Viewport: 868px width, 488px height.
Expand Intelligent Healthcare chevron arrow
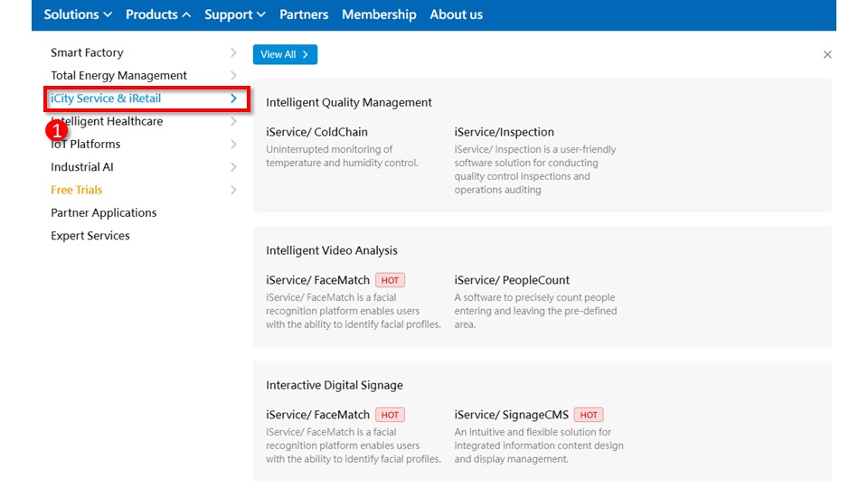pos(233,121)
